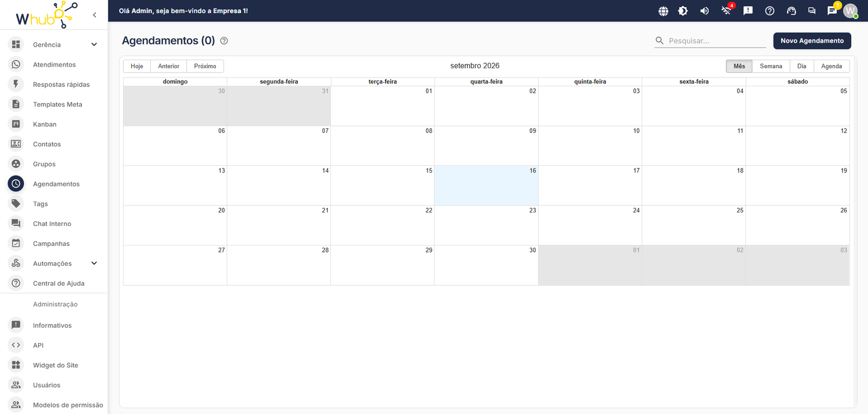This screenshot has width=868, height=414.
Task: Open the Kanban board icon
Action: point(16,124)
